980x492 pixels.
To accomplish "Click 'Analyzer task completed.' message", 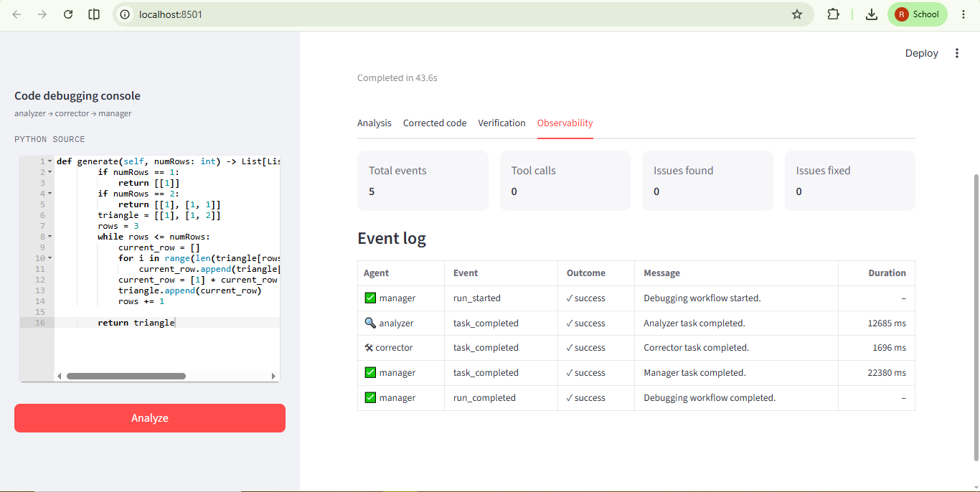I will [x=694, y=323].
